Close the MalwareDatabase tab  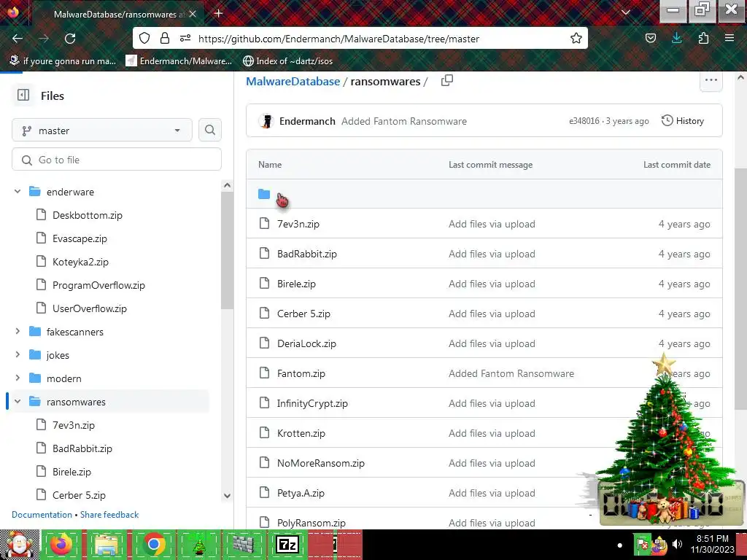193,14
